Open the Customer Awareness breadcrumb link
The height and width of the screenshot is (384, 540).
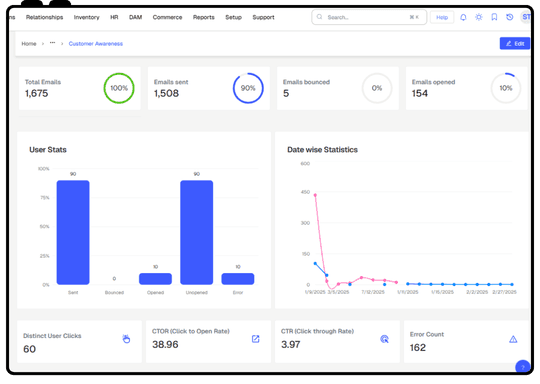pyautogui.click(x=96, y=44)
